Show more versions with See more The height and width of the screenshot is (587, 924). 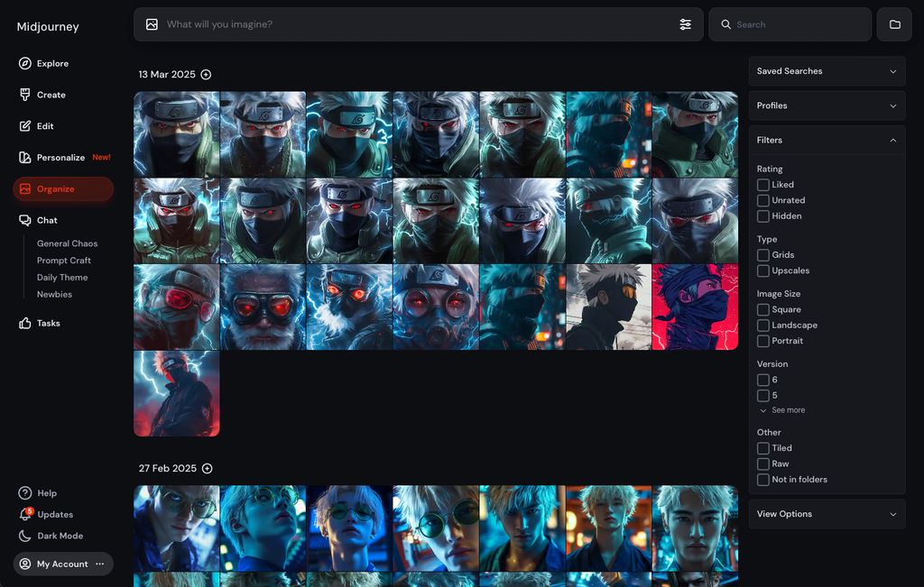tap(787, 410)
